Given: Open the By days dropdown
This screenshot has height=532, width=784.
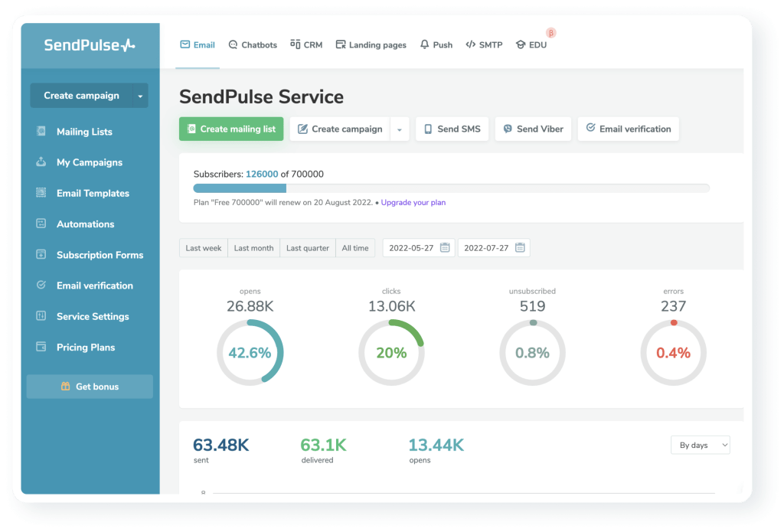Looking at the screenshot, I should [x=699, y=445].
